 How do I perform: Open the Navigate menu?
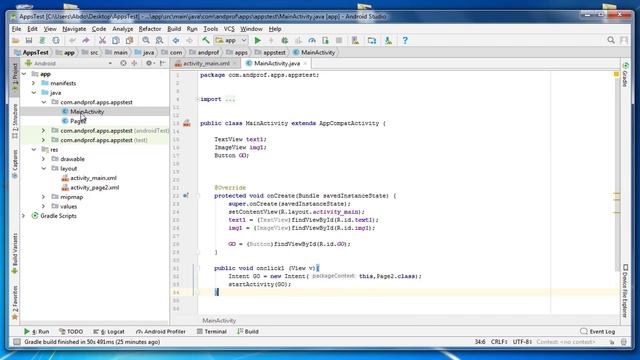74,29
